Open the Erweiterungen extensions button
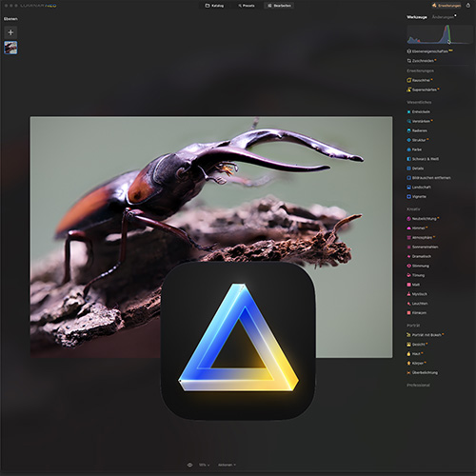This screenshot has height=476, width=476. click(x=446, y=6)
